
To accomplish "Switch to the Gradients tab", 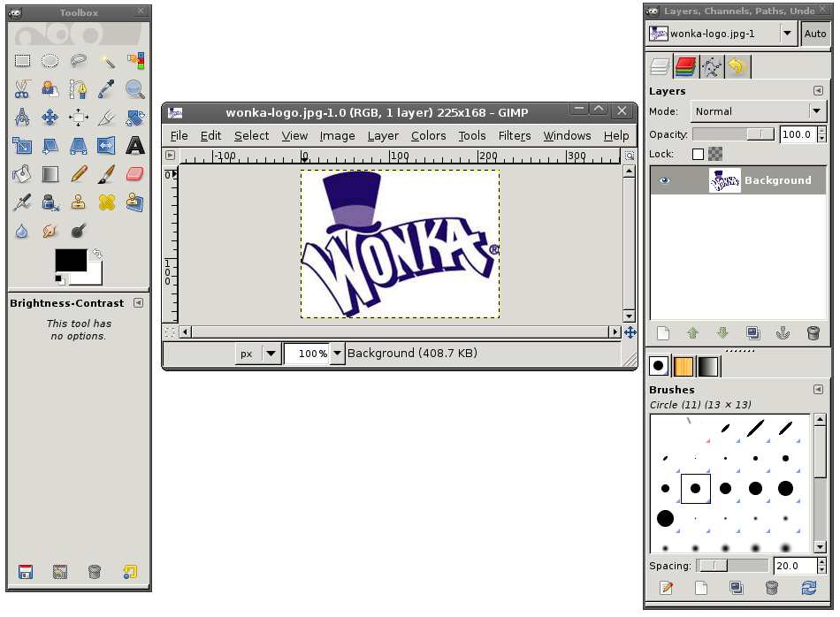I will click(x=708, y=366).
